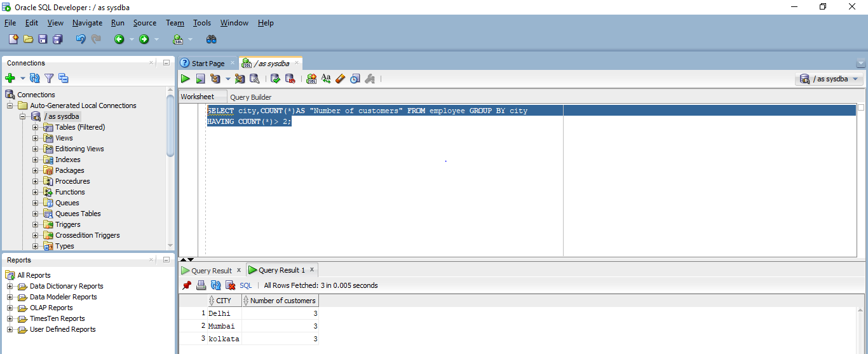Viewport: 868px width, 354px height.
Task: Collapse the '/ as sysdba' connection node
Action: tap(23, 116)
